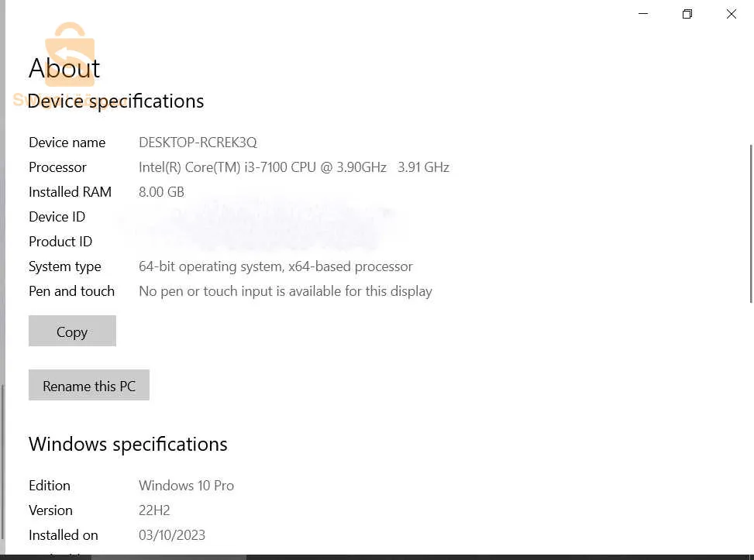Select the pen and touch availability text
Image resolution: width=754 pixels, height=560 pixels.
285,291
